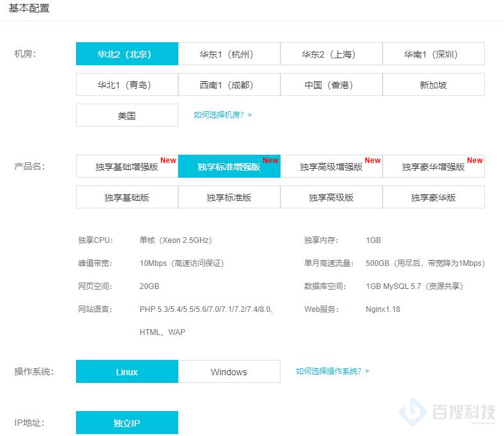Click the 操作系统: field label
The width and height of the screenshot is (504, 436).
[x=34, y=371]
